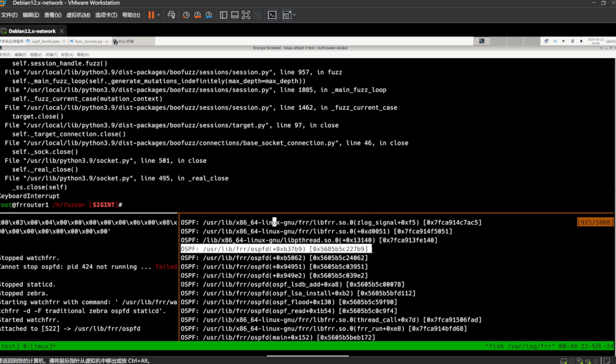Click the EN keyboard layout indicator
Image resolution: width=616 pixels, height=364 pixels.
[x=555, y=41]
